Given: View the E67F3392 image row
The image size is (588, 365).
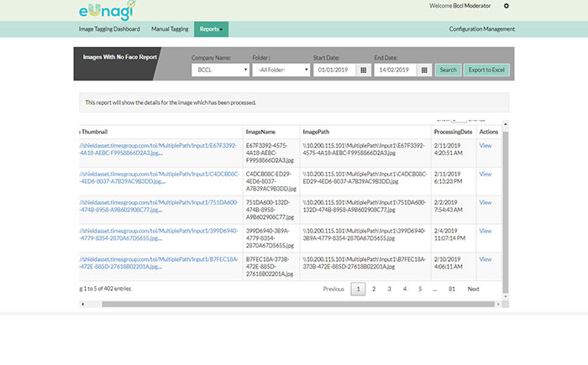Looking at the screenshot, I should coord(486,146).
